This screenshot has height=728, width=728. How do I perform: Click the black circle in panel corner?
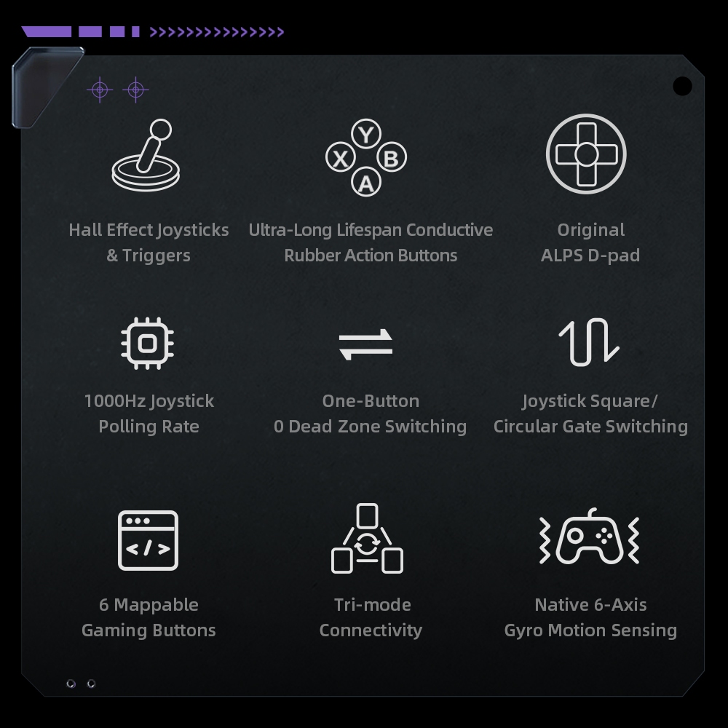682,87
